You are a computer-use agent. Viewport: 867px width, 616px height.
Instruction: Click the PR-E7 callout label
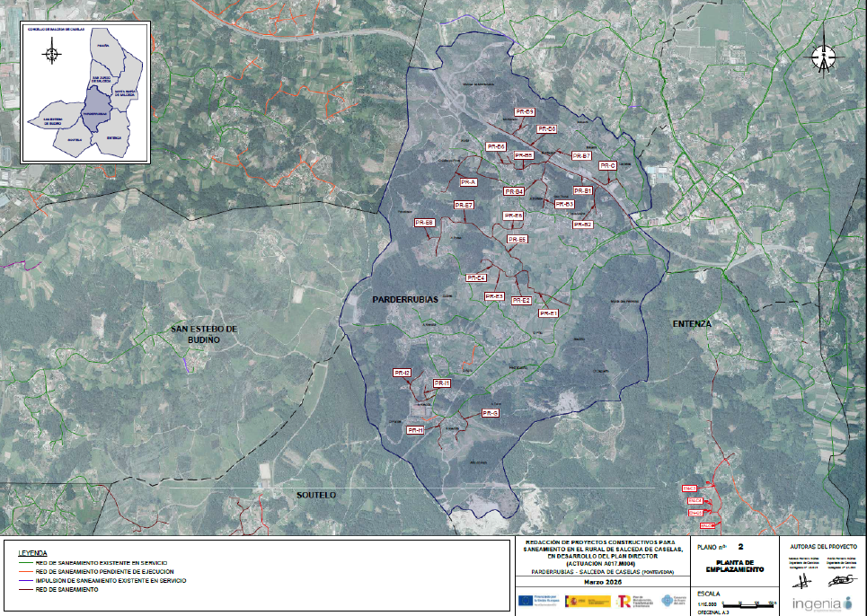point(464,206)
